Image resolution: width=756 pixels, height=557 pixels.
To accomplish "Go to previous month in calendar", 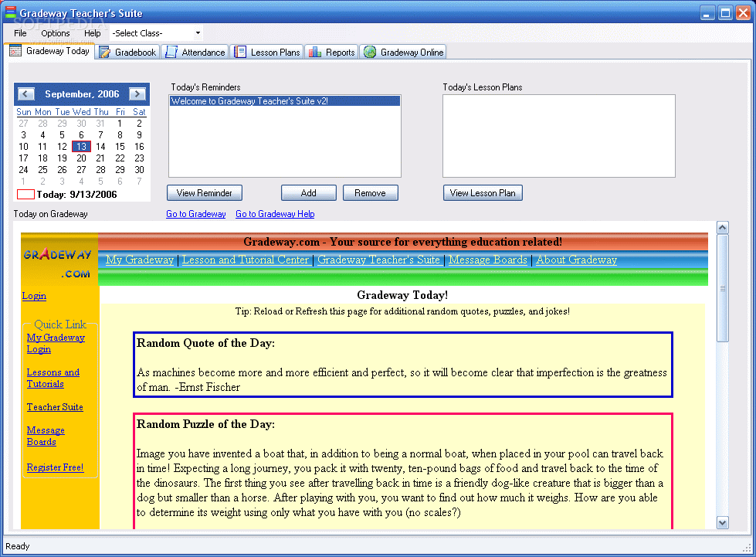I will pos(26,94).
